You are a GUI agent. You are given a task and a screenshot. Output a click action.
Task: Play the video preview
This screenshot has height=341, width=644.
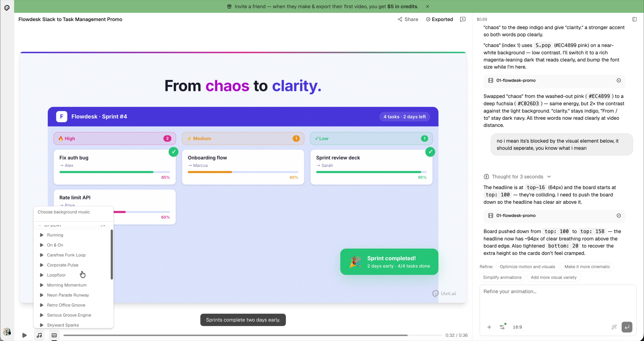tap(24, 335)
